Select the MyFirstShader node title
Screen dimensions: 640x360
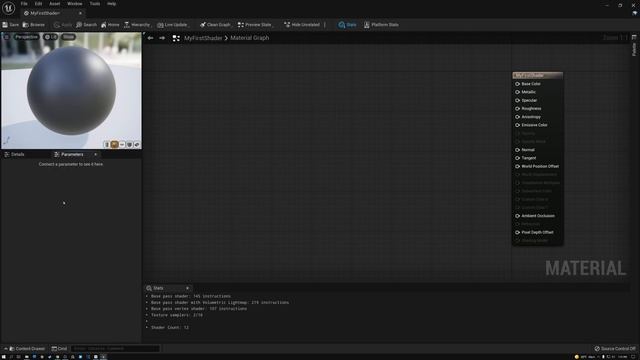(x=538, y=76)
